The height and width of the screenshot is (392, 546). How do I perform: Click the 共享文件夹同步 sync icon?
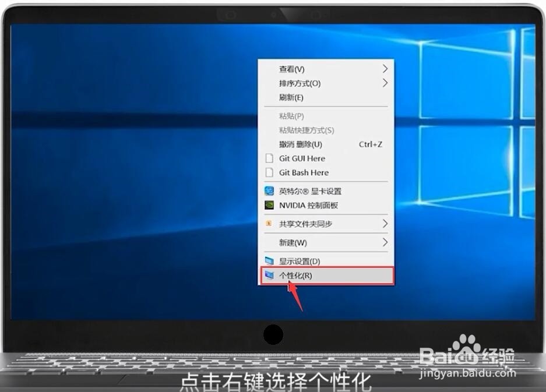pos(269,224)
